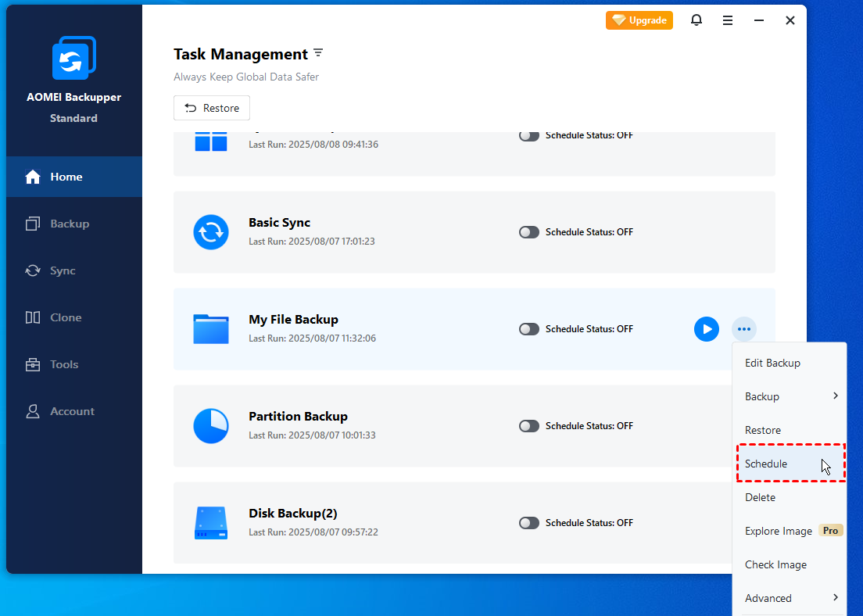Click the three-dots more options button
863x616 pixels.
click(x=744, y=329)
